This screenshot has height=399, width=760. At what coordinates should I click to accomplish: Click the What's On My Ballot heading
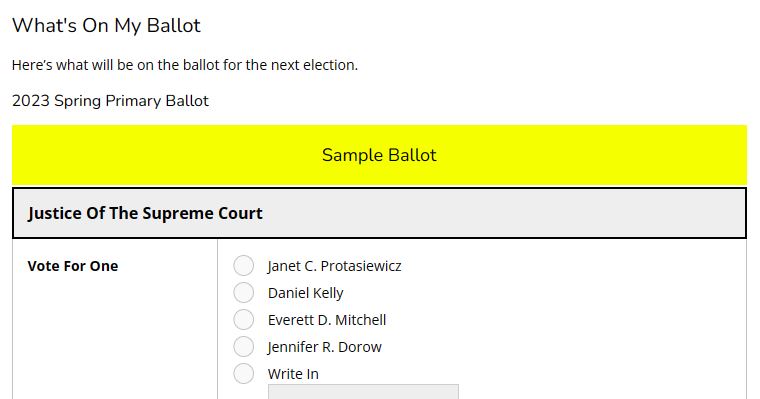(106, 26)
